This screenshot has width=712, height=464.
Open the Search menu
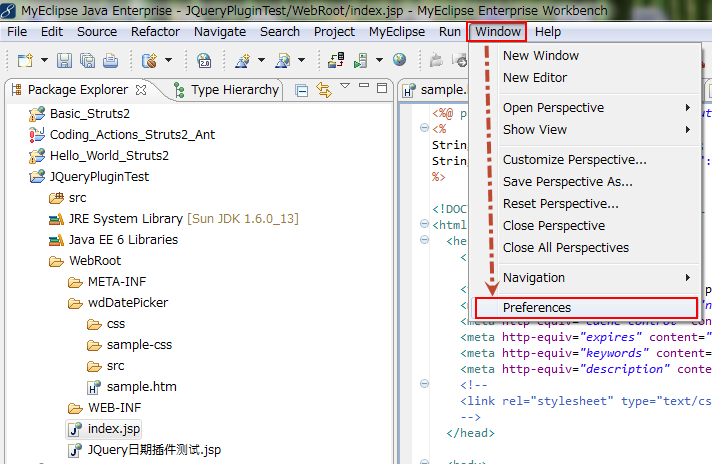280,32
